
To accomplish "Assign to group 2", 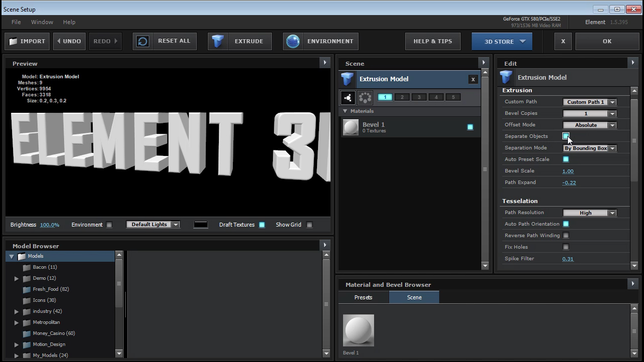I will pyautogui.click(x=402, y=97).
